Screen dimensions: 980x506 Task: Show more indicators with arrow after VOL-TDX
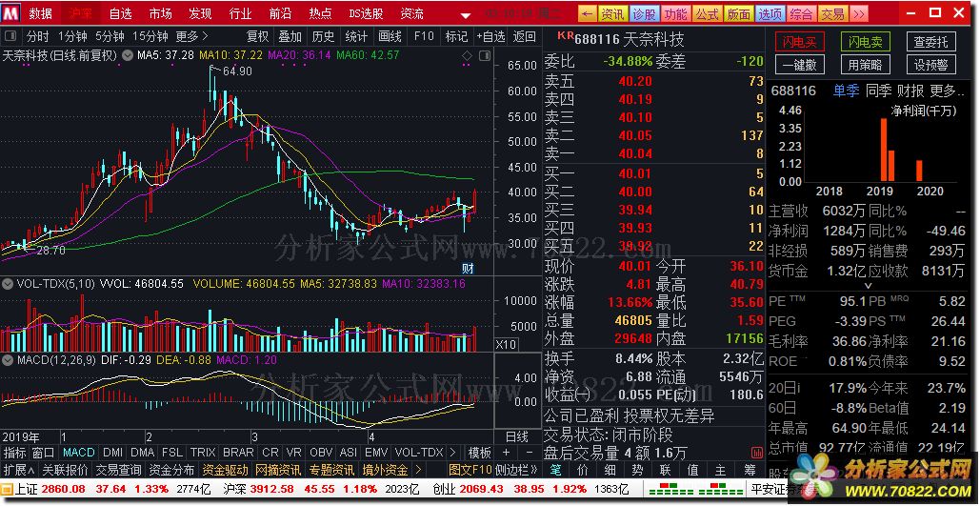(451, 453)
